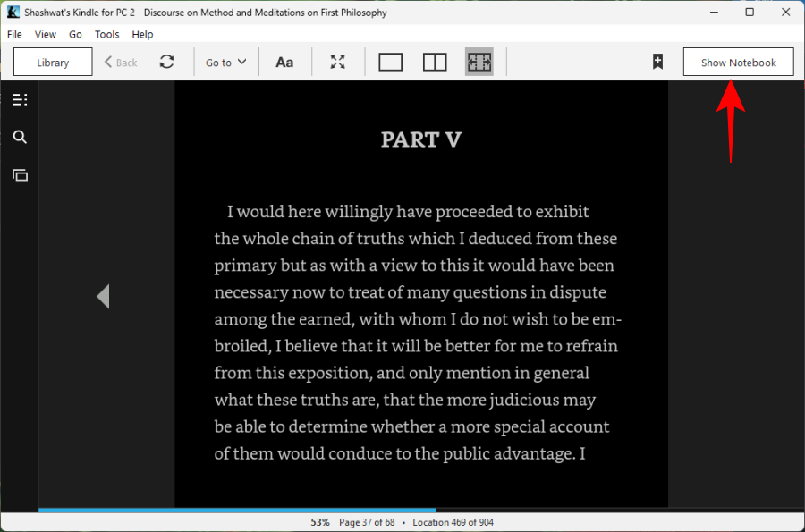This screenshot has width=805, height=532.
Task: Click the 53% progress text
Action: (320, 522)
